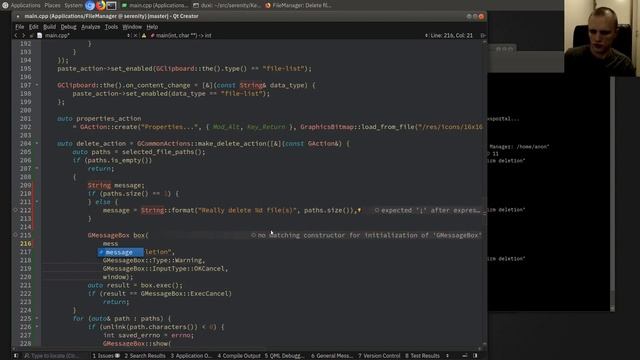640x360 pixels.
Task: Click the "expected ';' after expression" annotation
Action: [427, 210]
